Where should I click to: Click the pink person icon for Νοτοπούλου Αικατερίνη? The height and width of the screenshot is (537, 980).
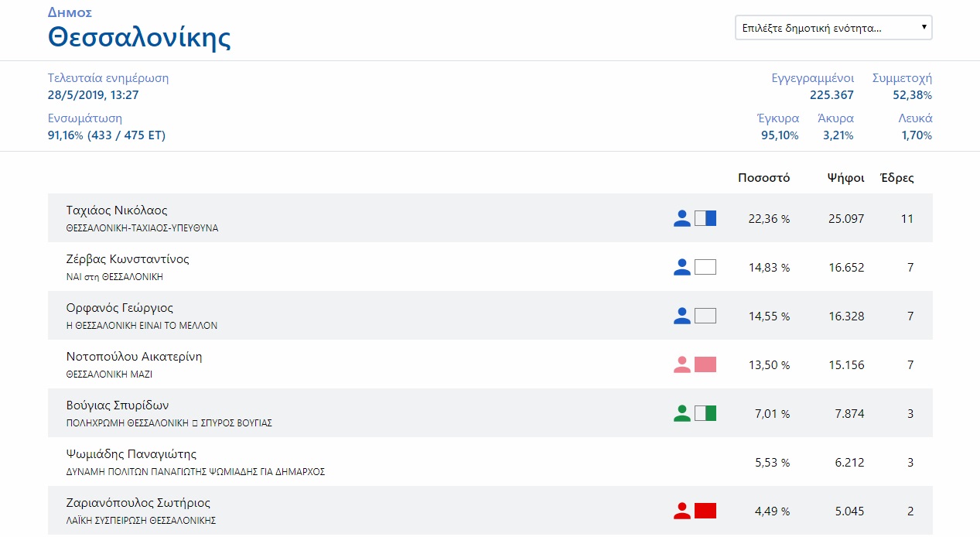(681, 365)
